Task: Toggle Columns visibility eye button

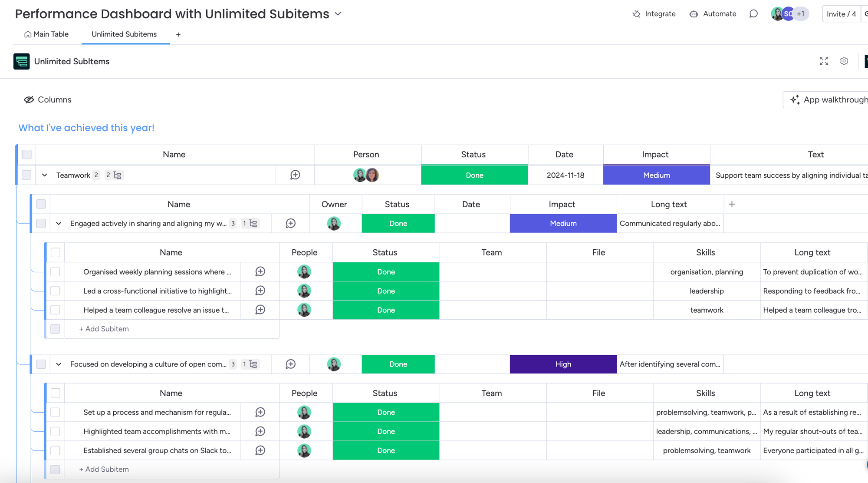Action: [29, 99]
